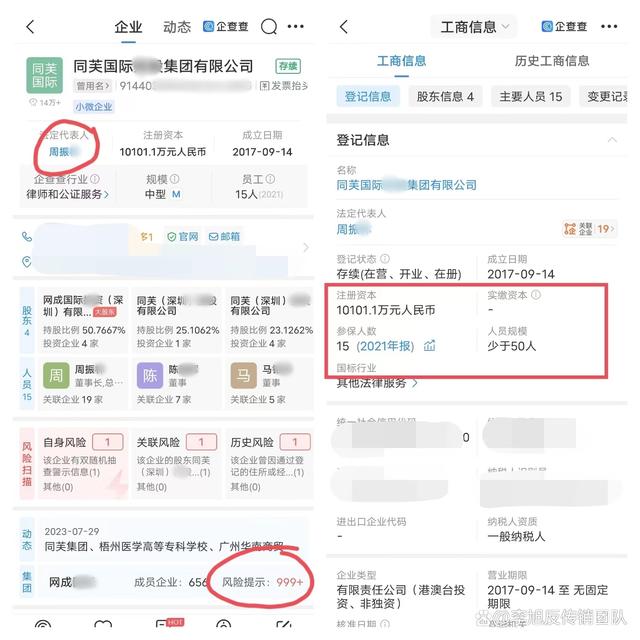Select 变更记录 sub-tab
The height and width of the screenshot is (640, 640).
604,96
